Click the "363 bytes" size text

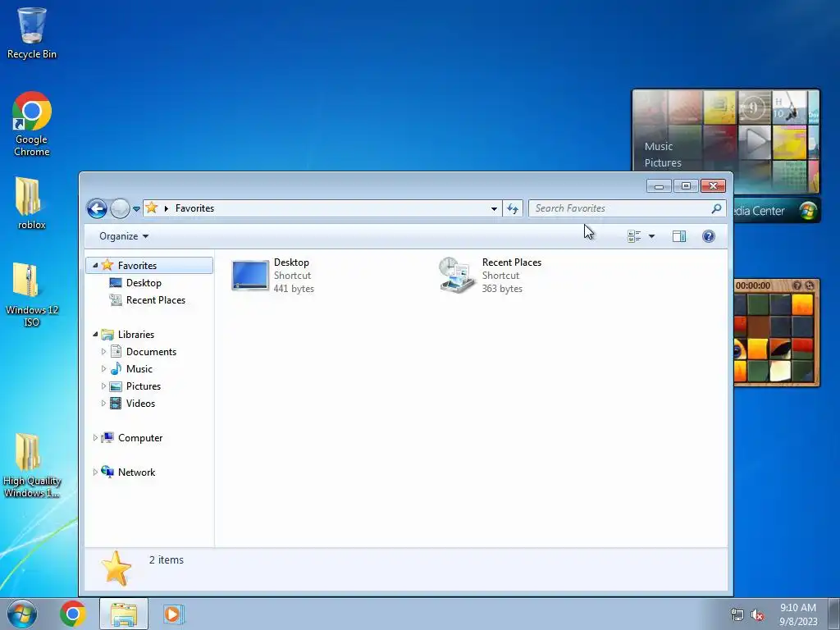coord(502,289)
